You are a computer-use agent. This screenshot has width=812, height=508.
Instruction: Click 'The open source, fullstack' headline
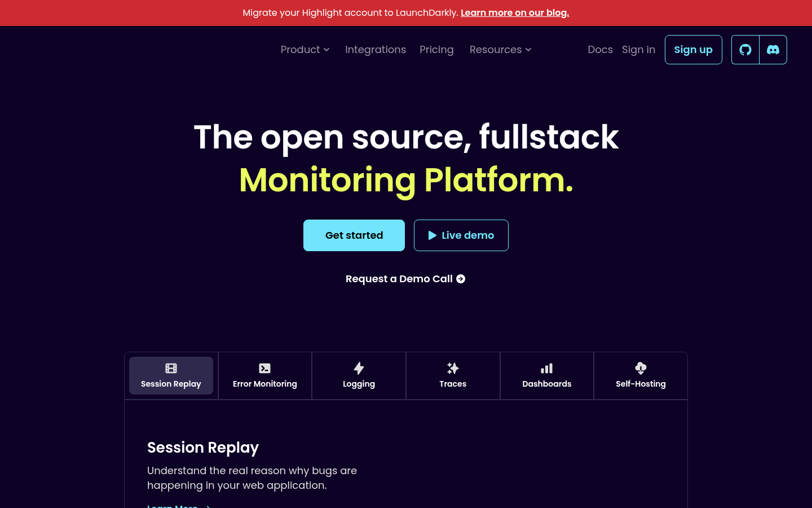point(406,137)
